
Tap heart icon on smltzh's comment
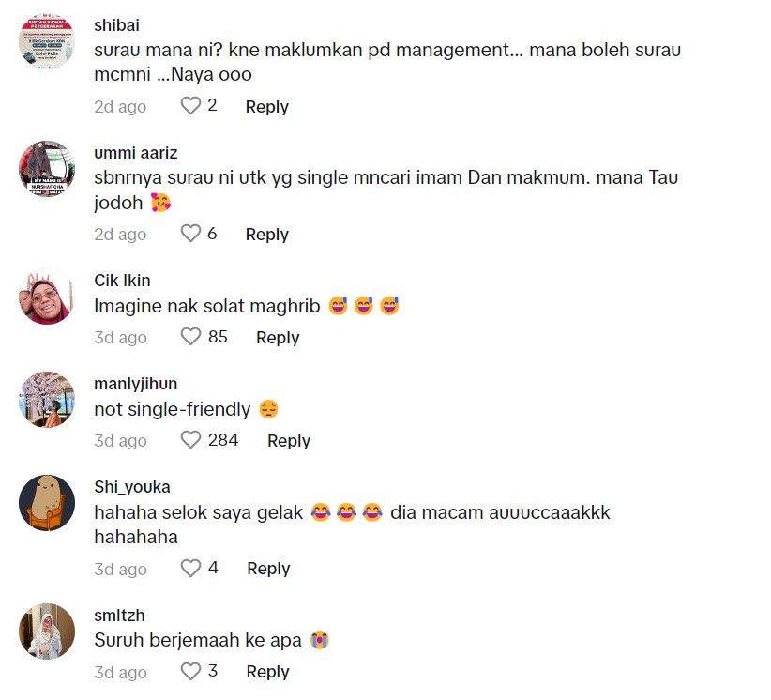[190, 672]
